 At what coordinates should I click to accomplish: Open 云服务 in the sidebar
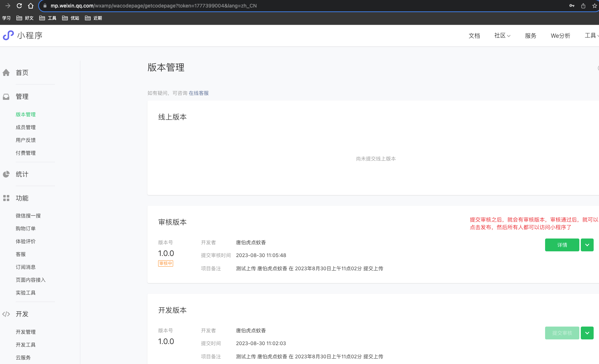coord(23,358)
